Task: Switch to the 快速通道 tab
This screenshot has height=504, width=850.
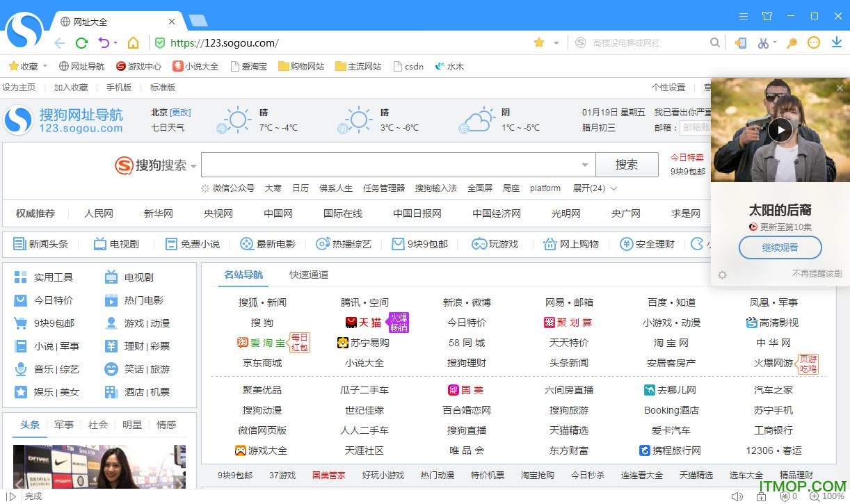Action: click(308, 274)
